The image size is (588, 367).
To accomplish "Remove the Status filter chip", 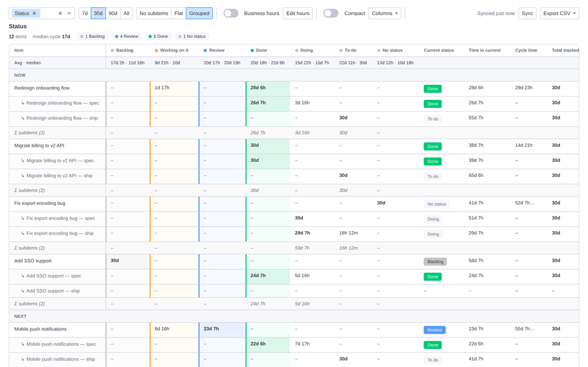I will pos(34,13).
